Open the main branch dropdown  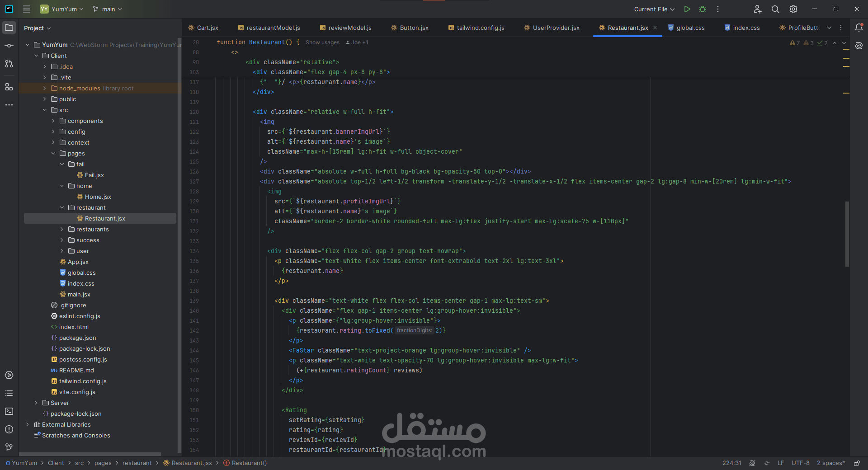tap(108, 9)
